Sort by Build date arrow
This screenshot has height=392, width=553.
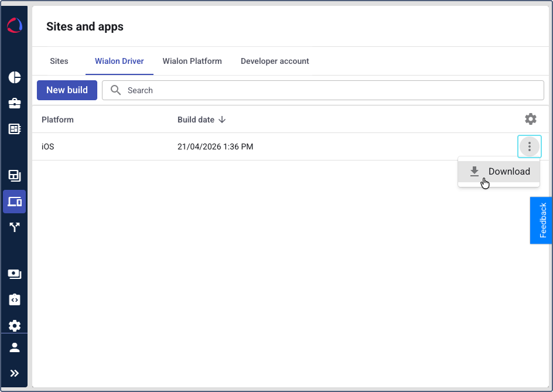tap(222, 120)
